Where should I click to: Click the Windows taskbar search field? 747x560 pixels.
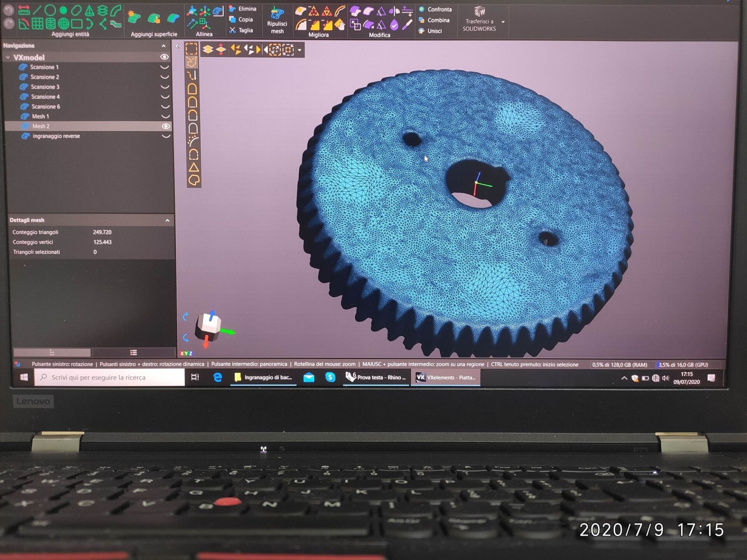(x=110, y=377)
